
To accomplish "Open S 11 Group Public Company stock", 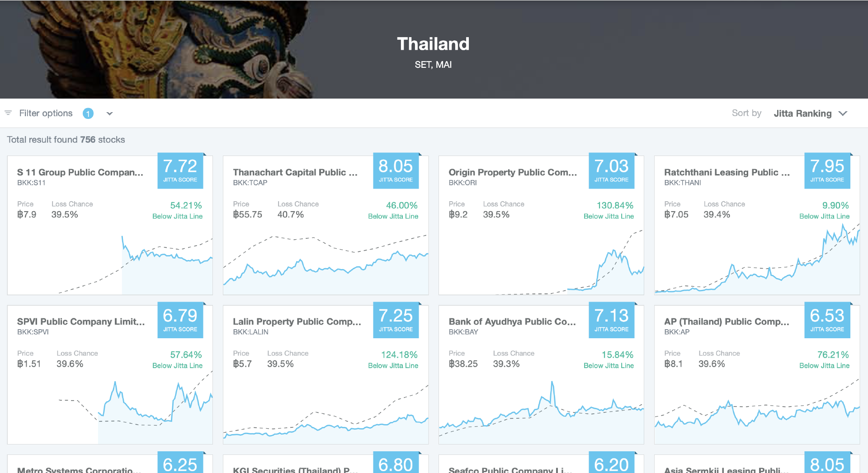I will point(80,172).
